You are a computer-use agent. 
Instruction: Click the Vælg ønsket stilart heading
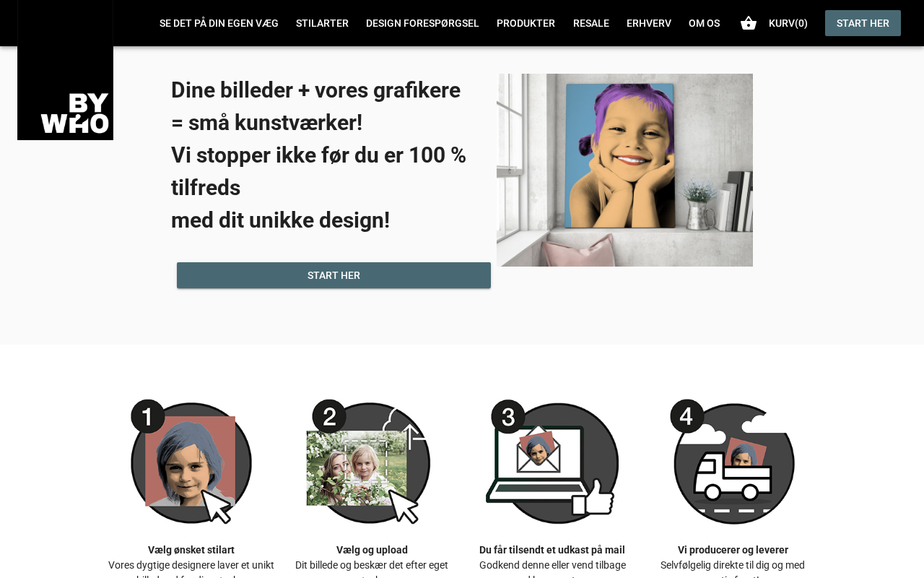click(x=191, y=550)
